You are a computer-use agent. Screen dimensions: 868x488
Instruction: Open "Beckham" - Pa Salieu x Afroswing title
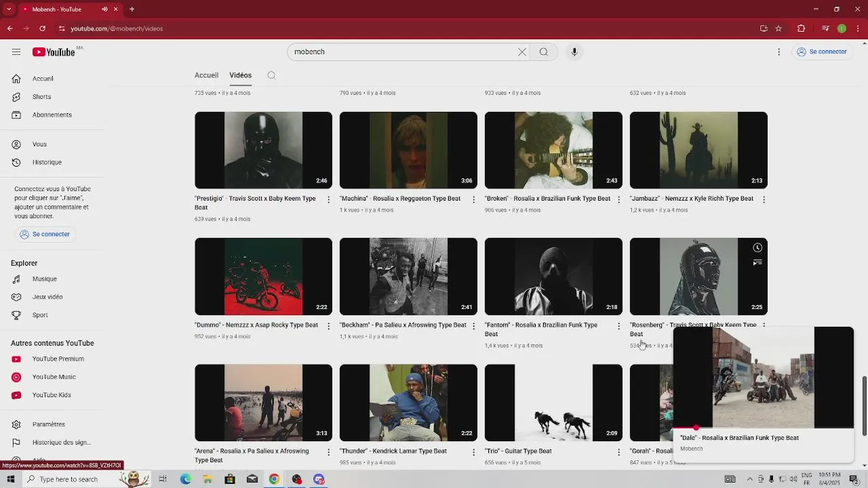[403, 325]
